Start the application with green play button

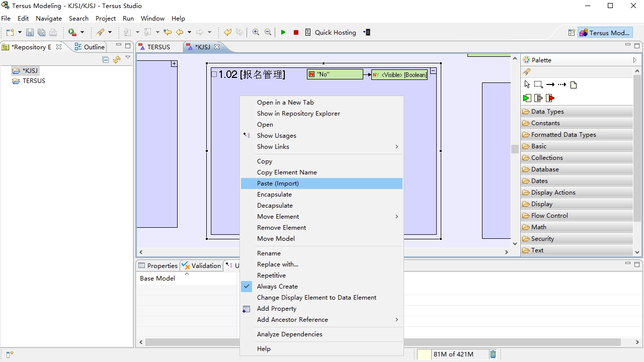coord(283,32)
